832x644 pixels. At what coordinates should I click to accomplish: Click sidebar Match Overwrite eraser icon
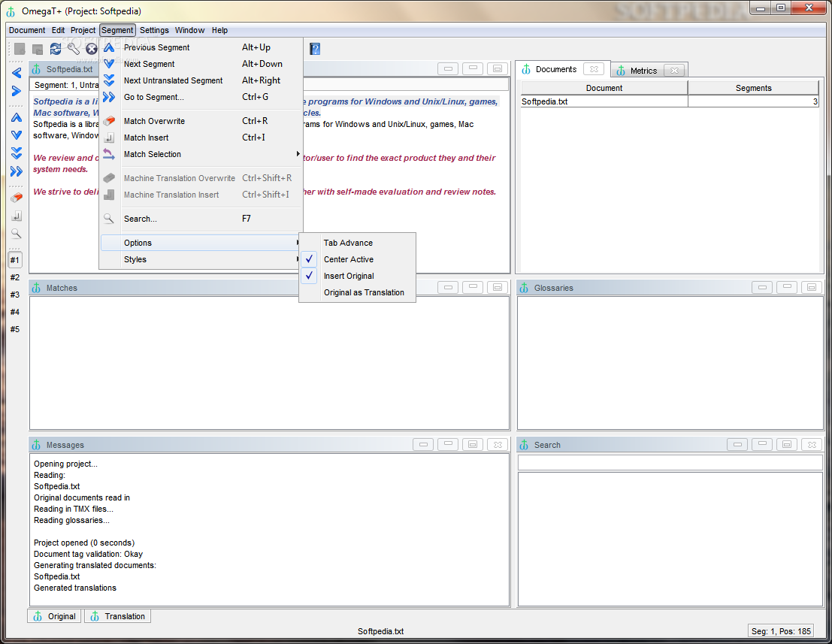pos(17,198)
